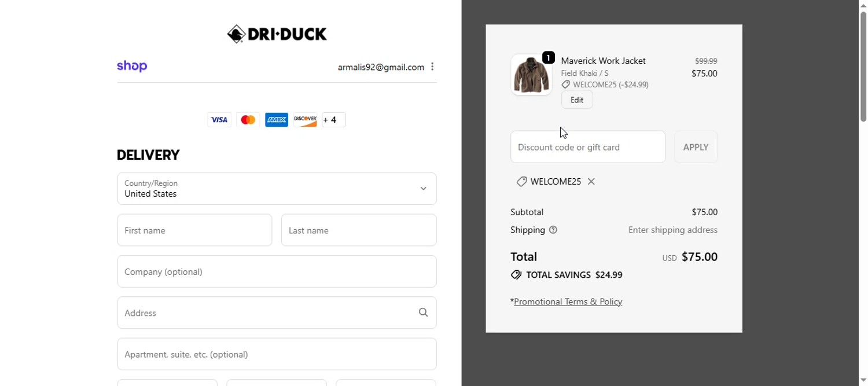
Task: Show the +4 more payment methods
Action: pos(334,120)
